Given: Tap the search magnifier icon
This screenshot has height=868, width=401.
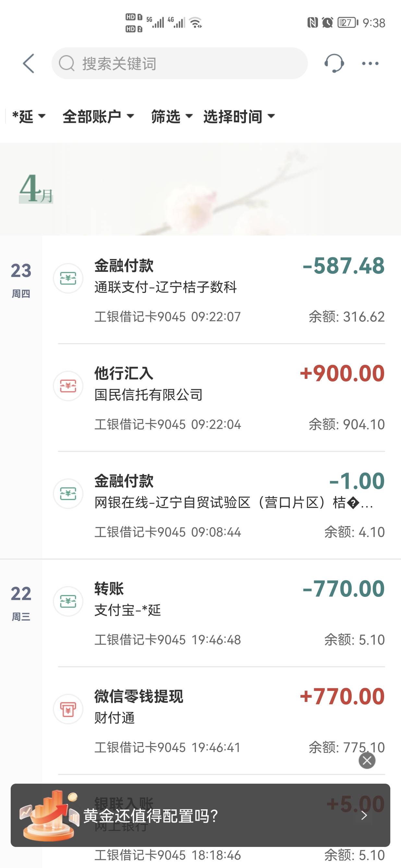Looking at the screenshot, I should click(x=67, y=63).
